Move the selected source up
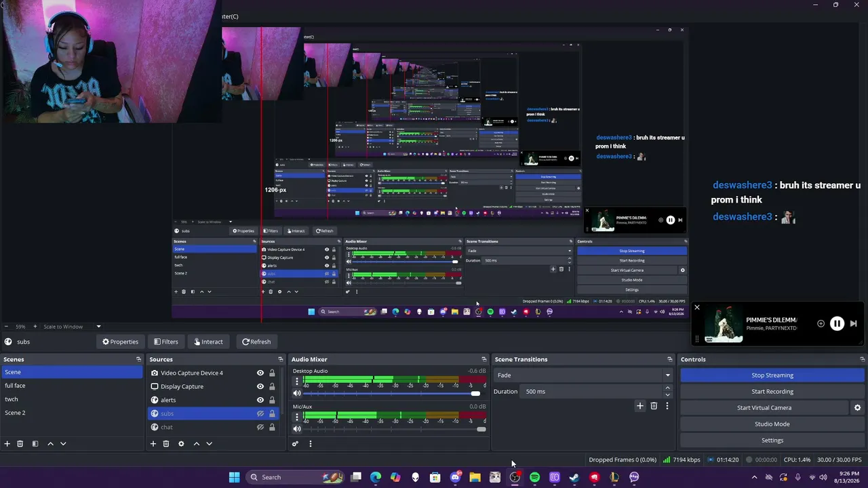 (x=197, y=444)
